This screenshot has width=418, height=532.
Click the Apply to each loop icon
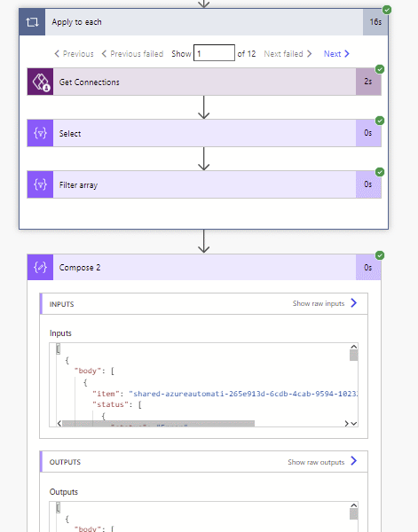[x=32, y=22]
